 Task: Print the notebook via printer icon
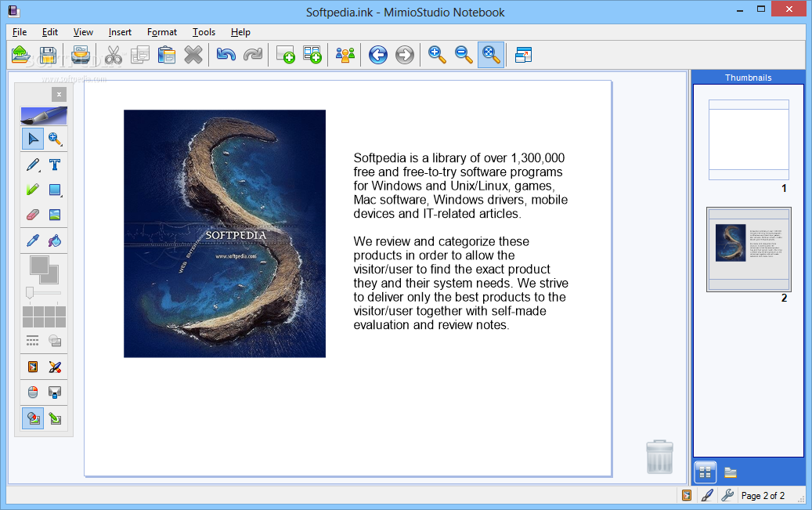click(x=81, y=54)
